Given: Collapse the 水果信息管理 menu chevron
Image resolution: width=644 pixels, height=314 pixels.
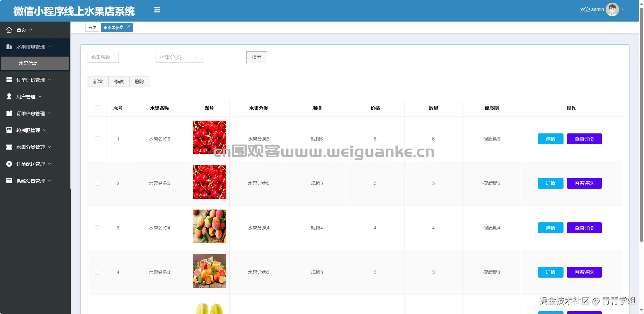Looking at the screenshot, I should [x=50, y=46].
